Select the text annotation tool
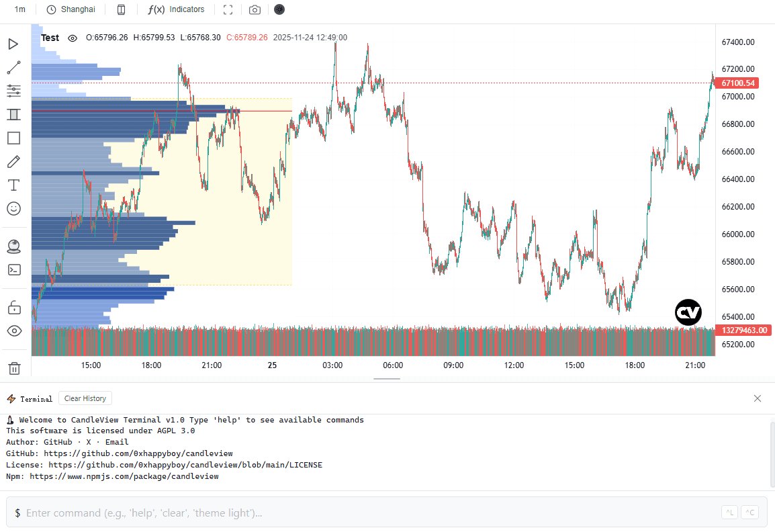The height and width of the screenshot is (532, 775). [13, 185]
